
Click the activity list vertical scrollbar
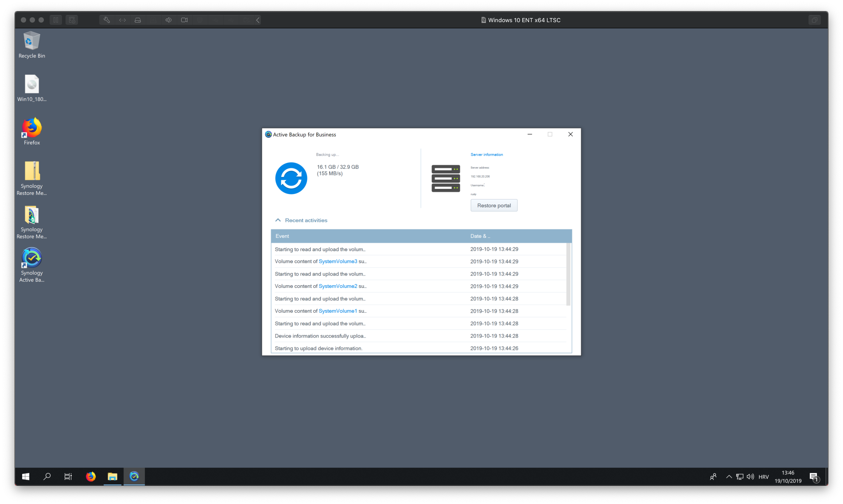[568, 274]
